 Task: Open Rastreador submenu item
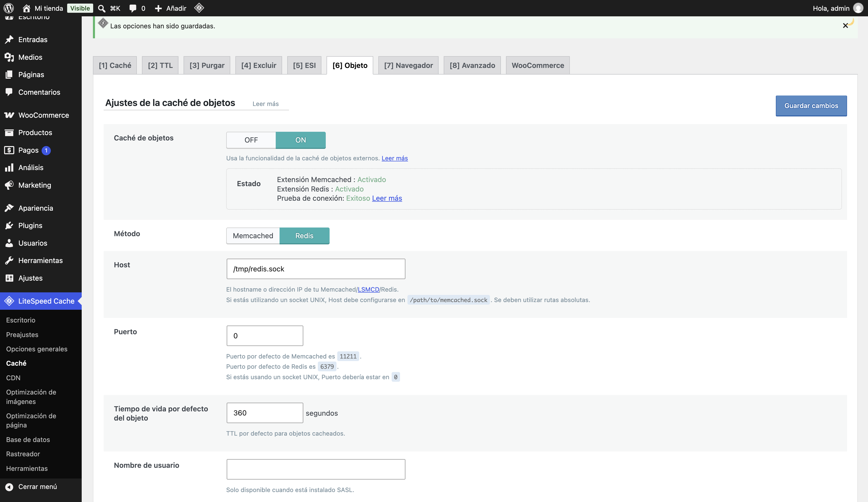coord(23,454)
